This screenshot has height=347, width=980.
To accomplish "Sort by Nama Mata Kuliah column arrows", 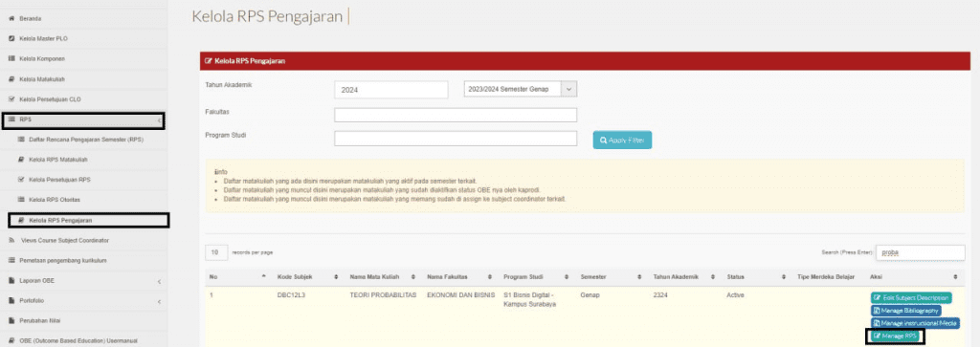I will 413,276.
